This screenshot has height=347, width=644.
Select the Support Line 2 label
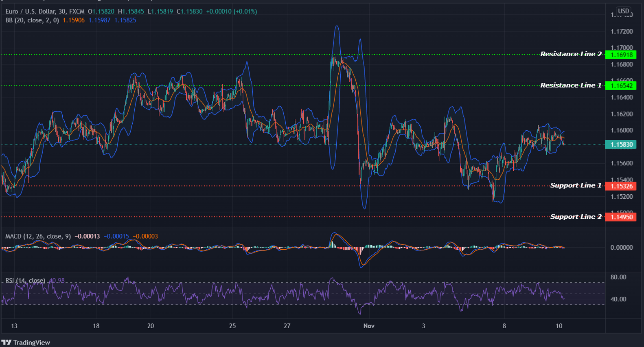tap(576, 217)
